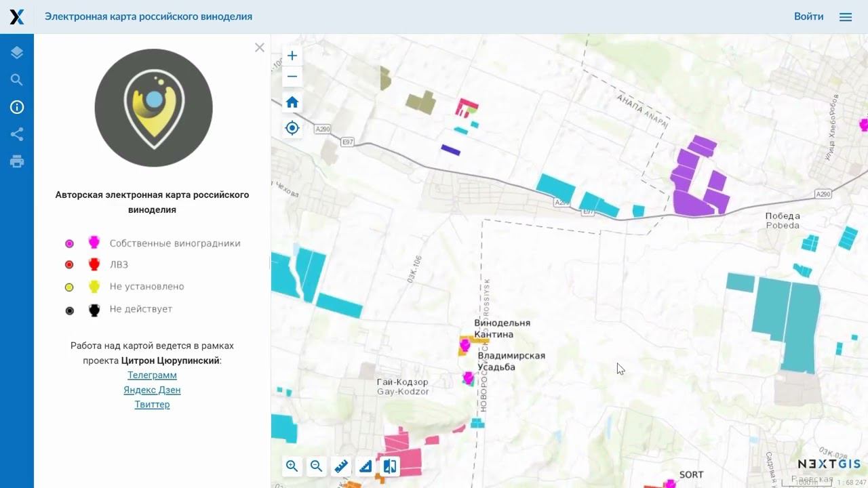This screenshot has width=868, height=488.
Task: Open the layers panel in sidebar
Action: 17,53
